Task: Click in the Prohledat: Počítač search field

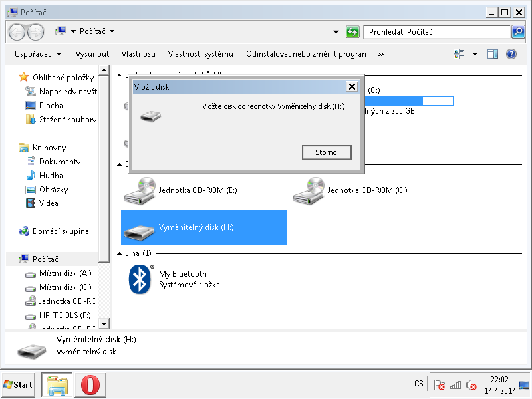Action: pos(438,32)
